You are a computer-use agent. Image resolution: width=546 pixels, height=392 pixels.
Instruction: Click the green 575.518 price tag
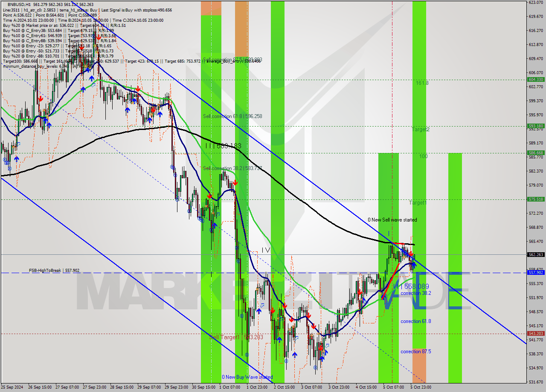tap(536, 199)
